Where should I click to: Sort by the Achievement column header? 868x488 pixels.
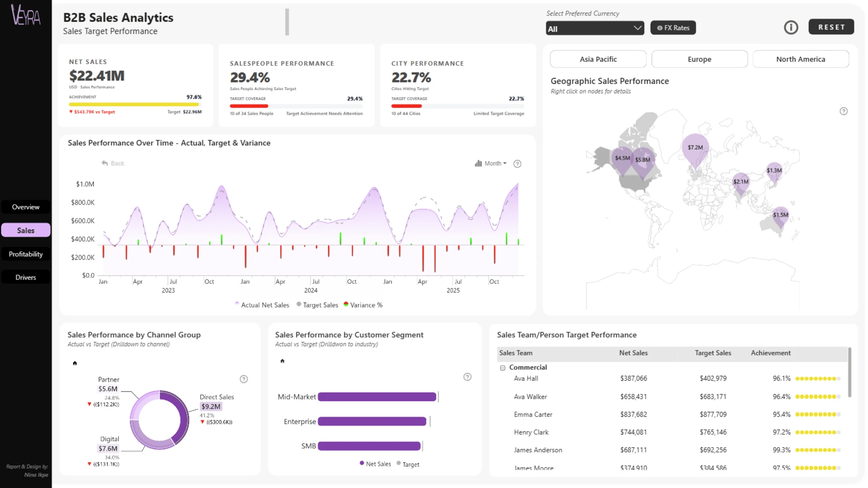pos(771,353)
